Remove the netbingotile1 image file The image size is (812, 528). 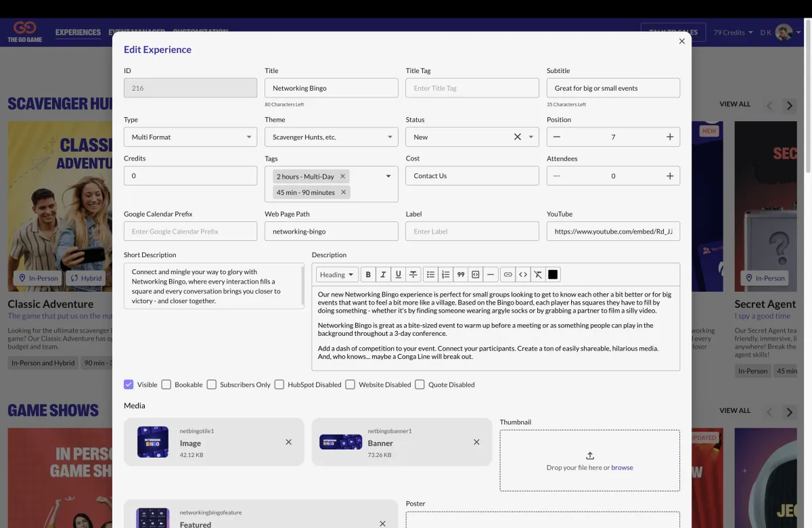coord(289,442)
